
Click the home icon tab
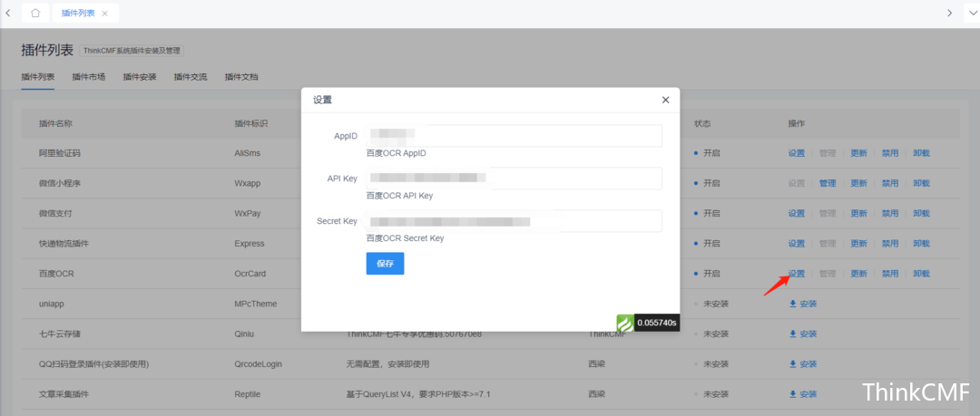coord(35,13)
